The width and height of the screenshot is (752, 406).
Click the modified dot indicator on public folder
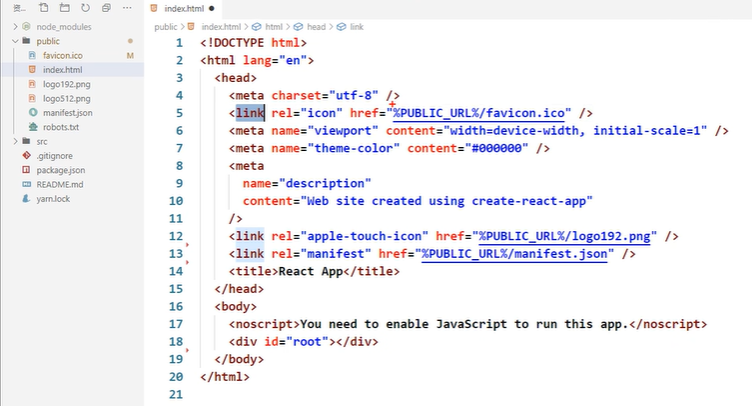pos(130,41)
